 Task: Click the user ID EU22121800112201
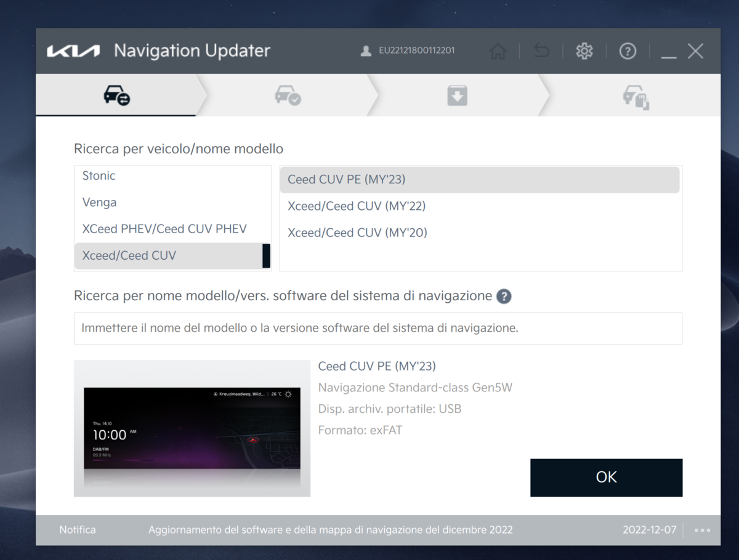coord(417,50)
